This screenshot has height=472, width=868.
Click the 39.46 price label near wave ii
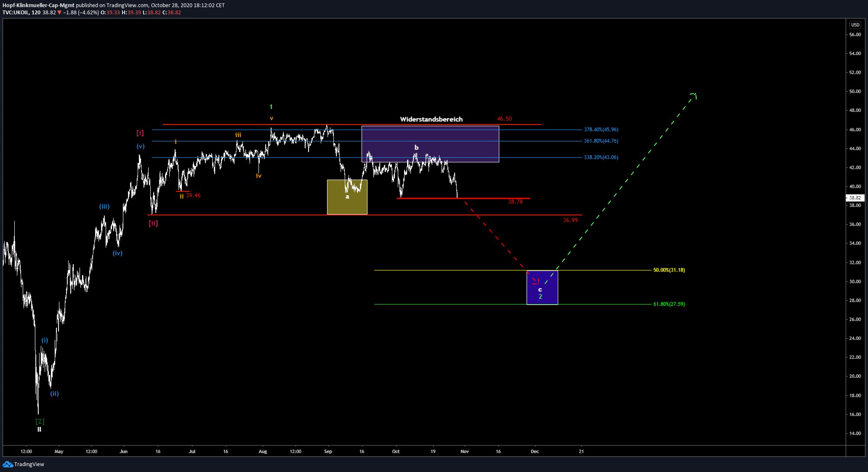point(193,195)
